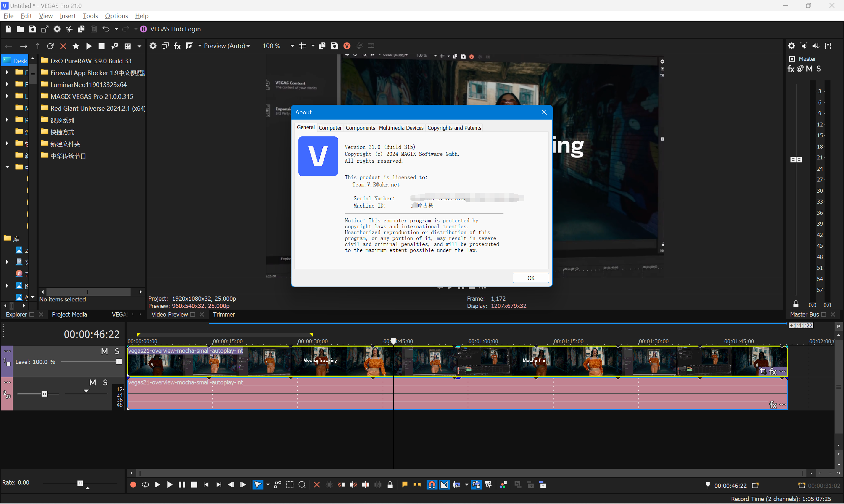Screen dimensions: 844x504
Task: Click VEGAS Hub Login
Action: 175,29
